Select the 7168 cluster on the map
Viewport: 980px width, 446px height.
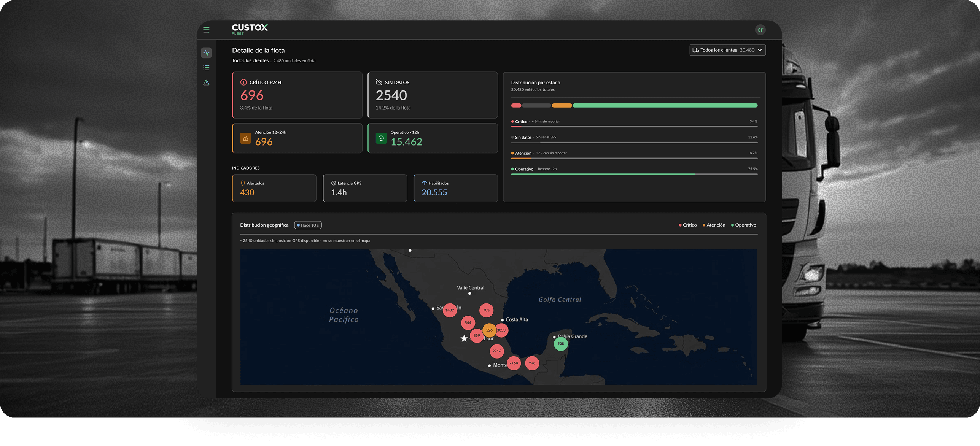[x=514, y=363]
